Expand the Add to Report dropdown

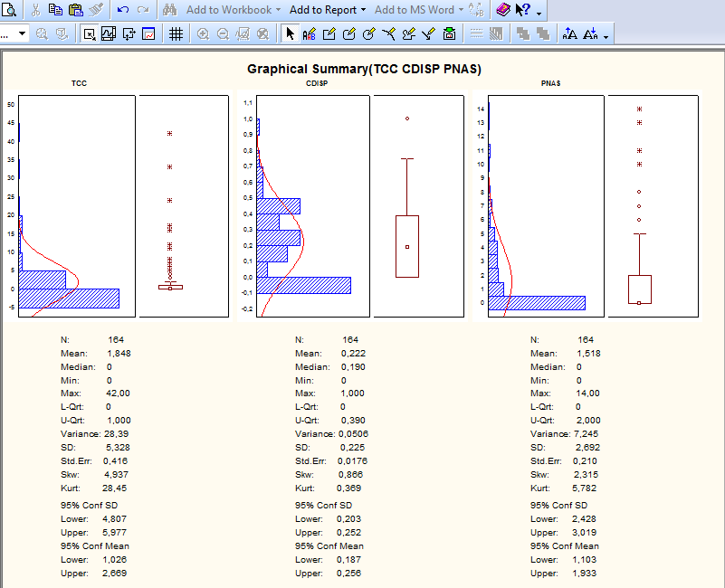363,10
